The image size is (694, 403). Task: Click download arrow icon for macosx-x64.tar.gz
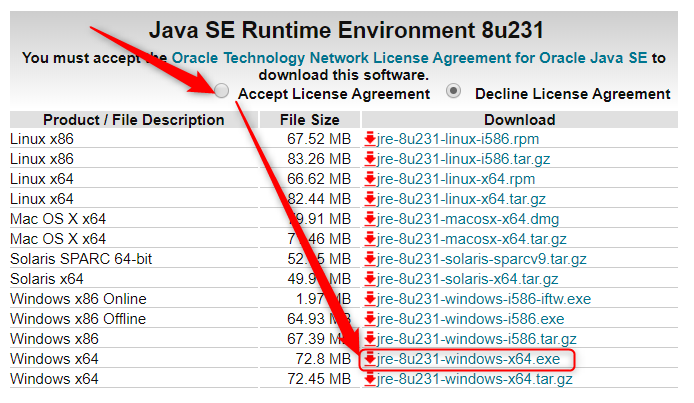[x=370, y=239]
